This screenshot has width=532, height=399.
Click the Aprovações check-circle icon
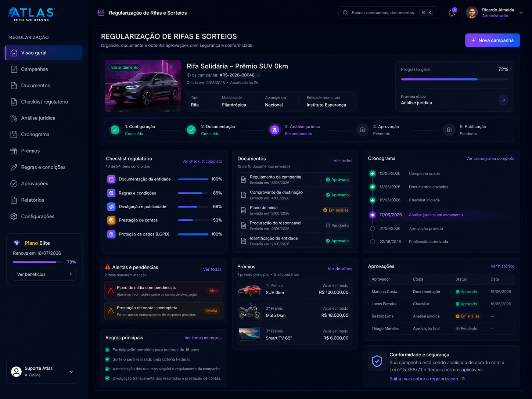pos(14,184)
